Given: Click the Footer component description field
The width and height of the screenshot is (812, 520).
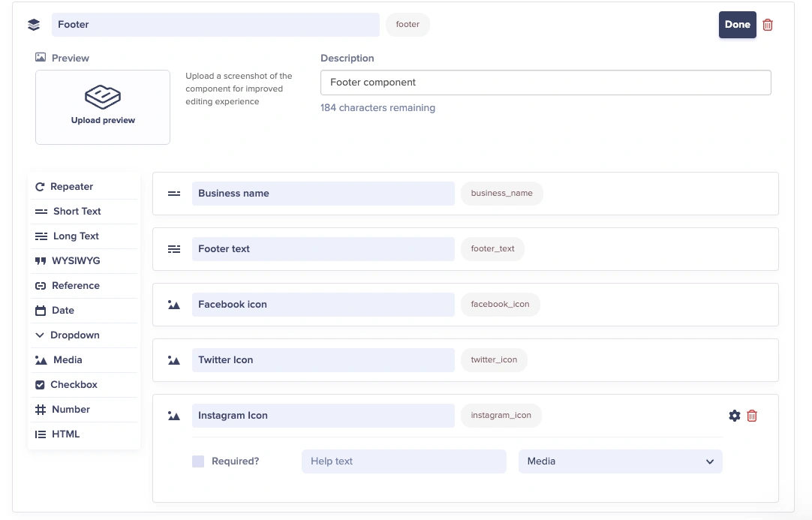Looking at the screenshot, I should pos(545,83).
